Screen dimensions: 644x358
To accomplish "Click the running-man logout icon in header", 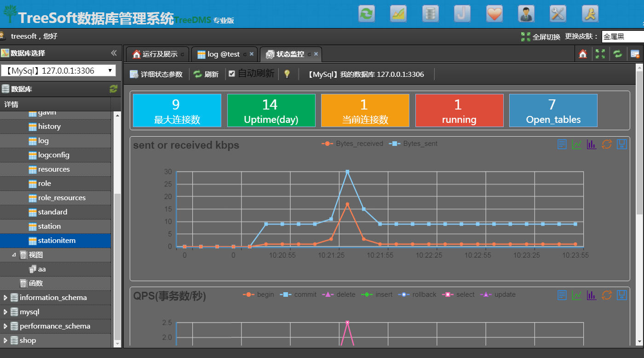I will click(x=590, y=13).
